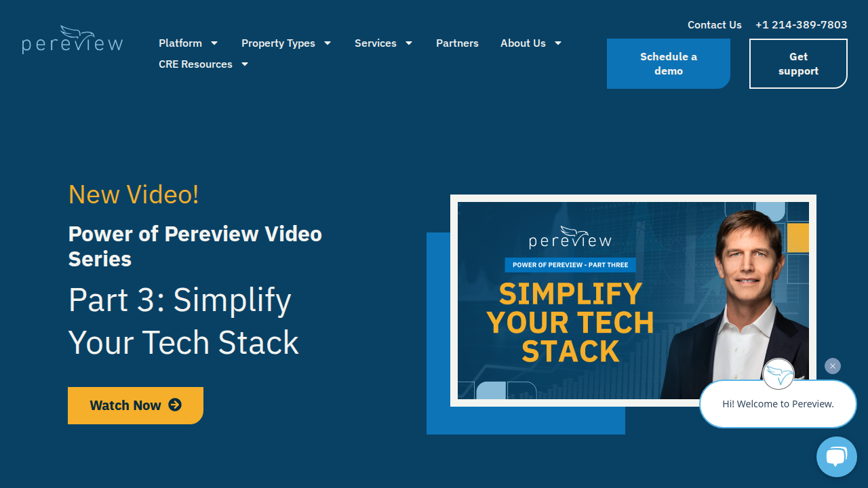Image resolution: width=868 pixels, height=488 pixels.
Task: Open the CRE Resources menu item
Action: tap(195, 64)
